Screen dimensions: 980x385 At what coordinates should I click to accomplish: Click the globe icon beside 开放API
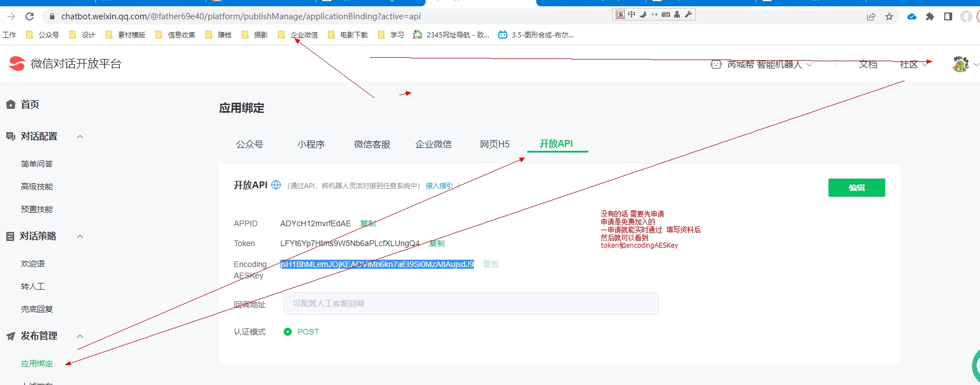[276, 185]
